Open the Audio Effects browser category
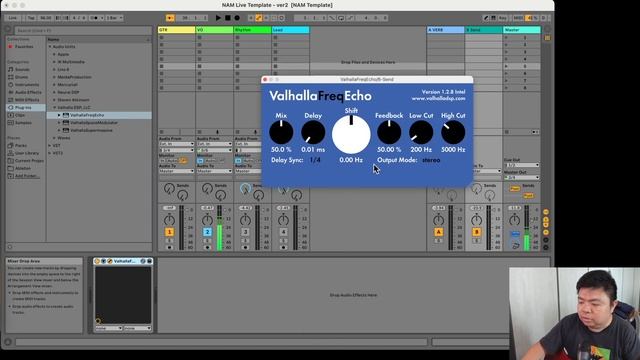 28,92
